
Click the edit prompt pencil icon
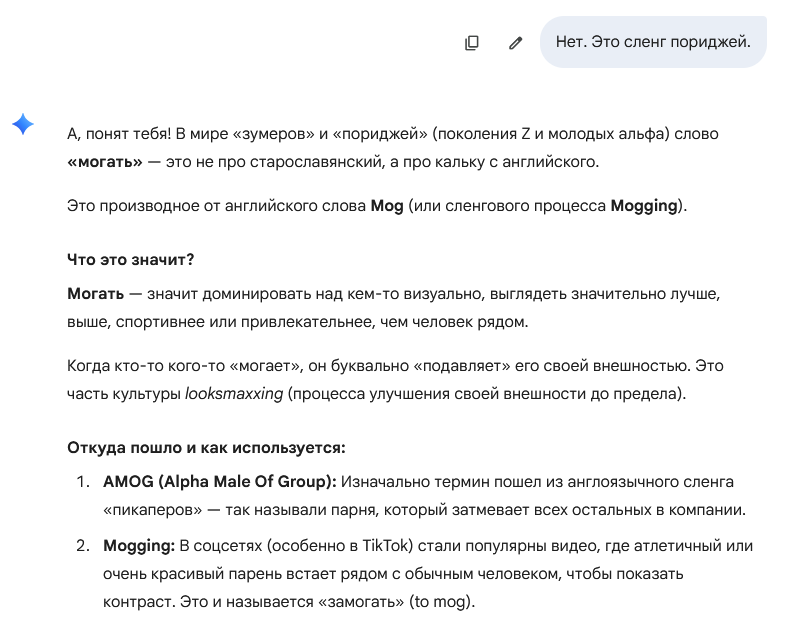[516, 43]
